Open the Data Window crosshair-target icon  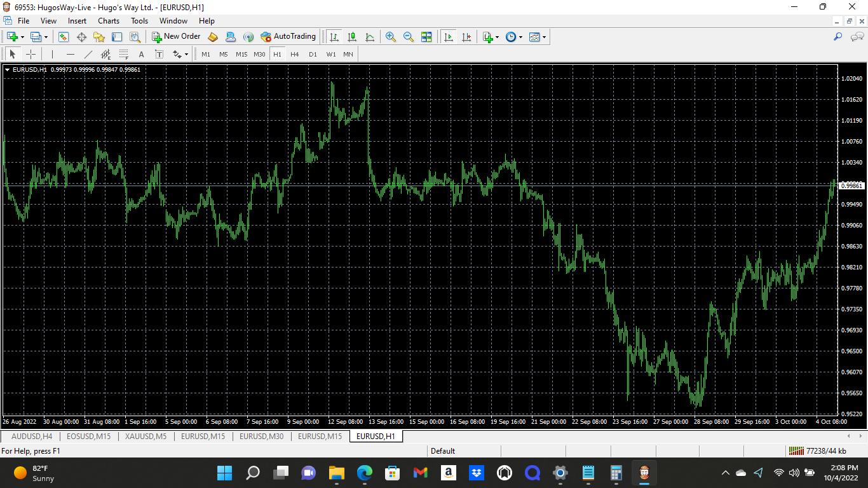[81, 37]
